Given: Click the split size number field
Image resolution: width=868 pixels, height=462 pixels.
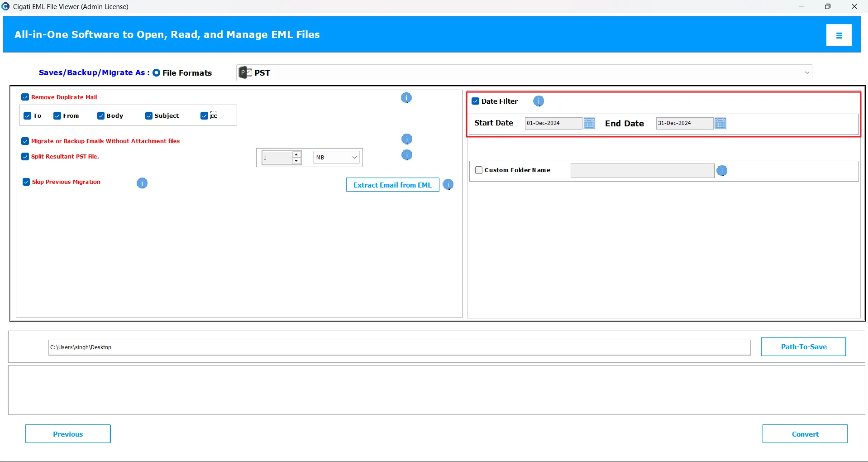Looking at the screenshot, I should (x=277, y=158).
